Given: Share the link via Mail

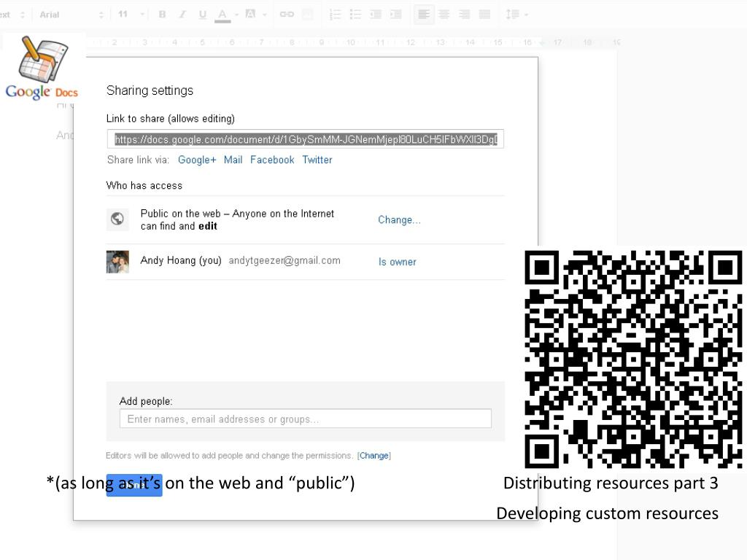Looking at the screenshot, I should coord(233,160).
